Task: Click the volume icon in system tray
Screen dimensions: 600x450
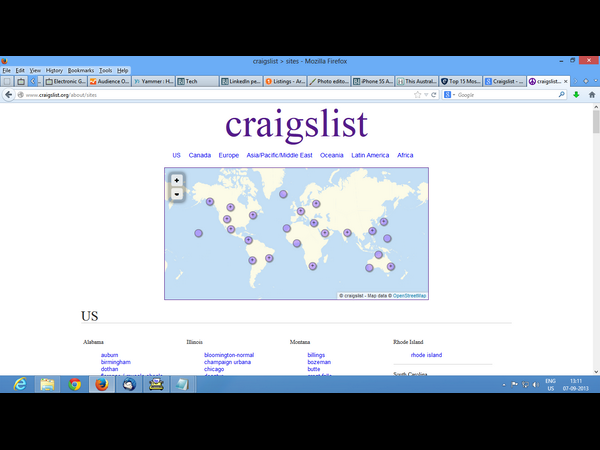Action: pyautogui.click(x=536, y=385)
